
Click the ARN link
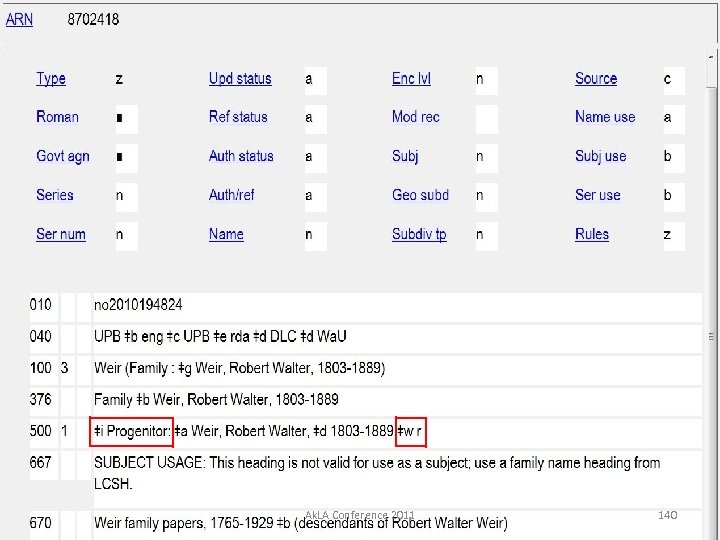click(19, 19)
